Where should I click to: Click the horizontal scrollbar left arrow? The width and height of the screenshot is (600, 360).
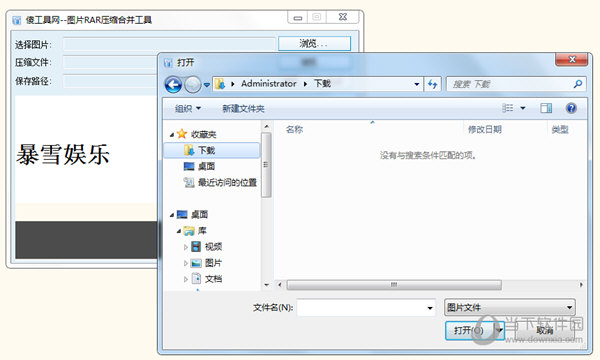(280, 285)
